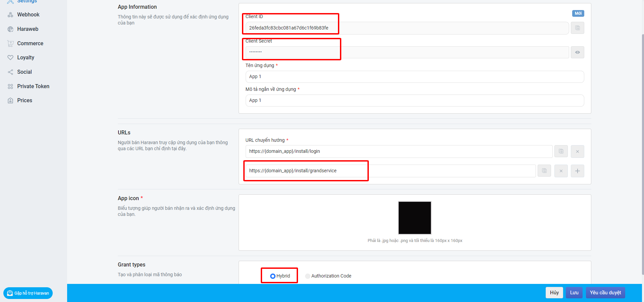Image resolution: width=644 pixels, height=302 pixels.
Task: Click the Hủy cancel button
Action: tap(554, 293)
